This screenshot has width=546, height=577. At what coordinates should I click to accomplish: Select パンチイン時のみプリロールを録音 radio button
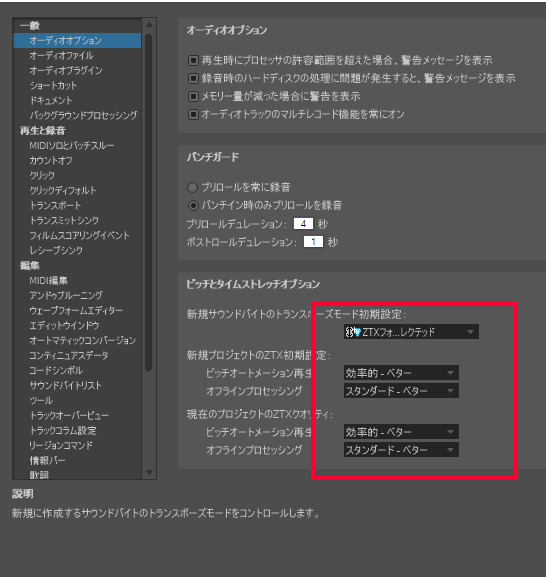tap(193, 205)
